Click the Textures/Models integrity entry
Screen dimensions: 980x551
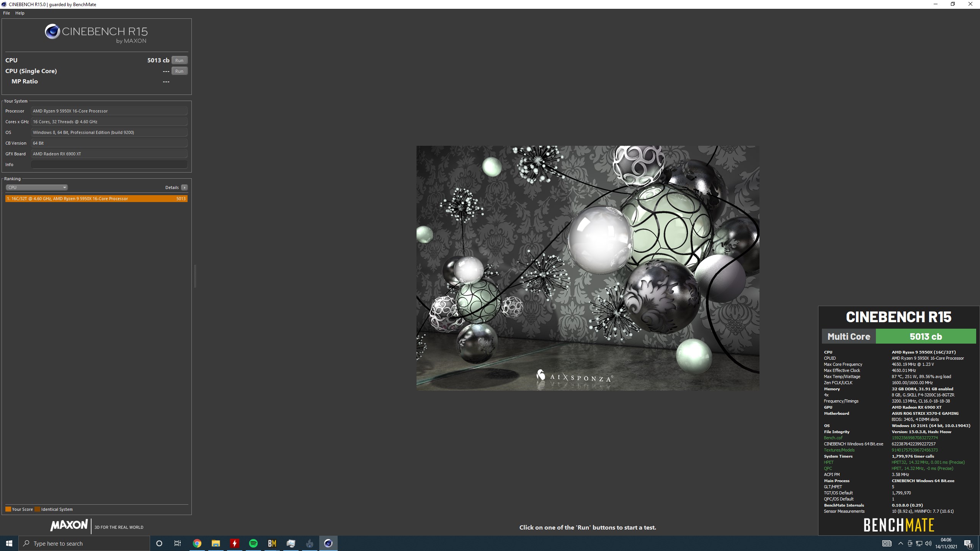tap(839, 450)
